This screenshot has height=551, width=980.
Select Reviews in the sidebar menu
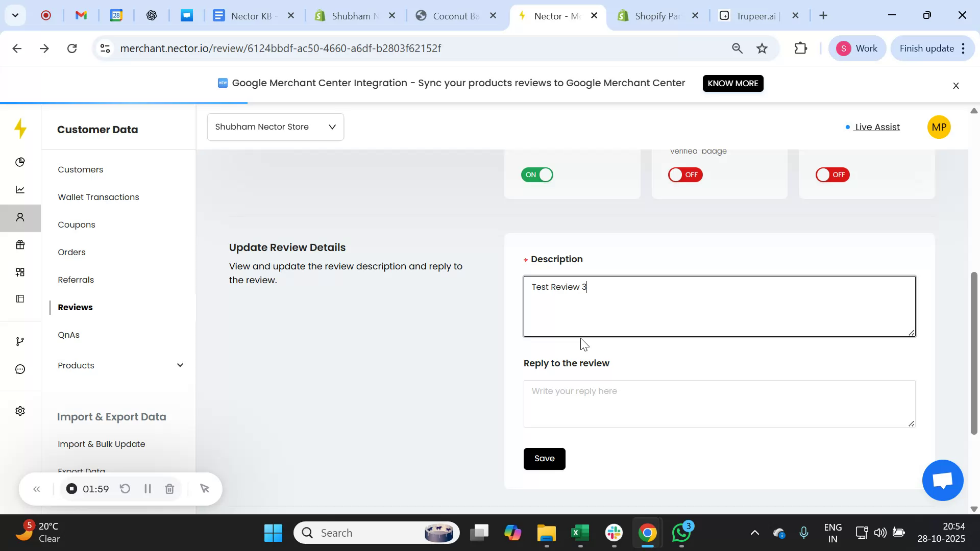coord(75,307)
